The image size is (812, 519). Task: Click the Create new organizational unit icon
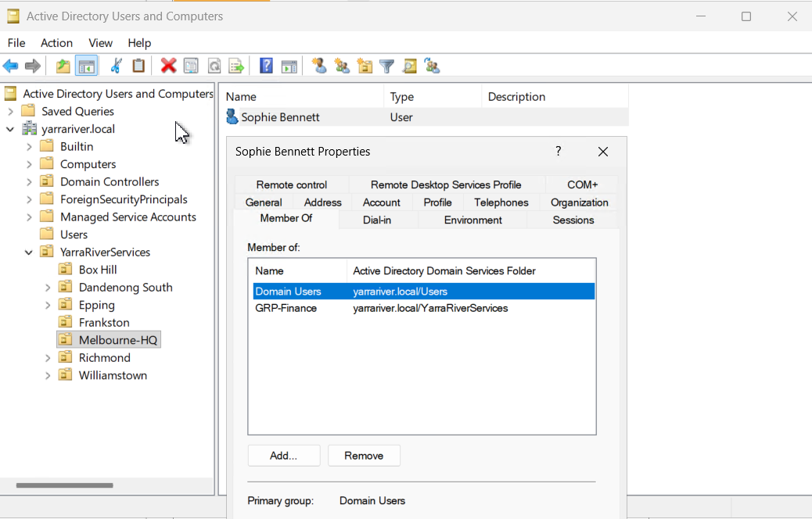tap(365, 66)
